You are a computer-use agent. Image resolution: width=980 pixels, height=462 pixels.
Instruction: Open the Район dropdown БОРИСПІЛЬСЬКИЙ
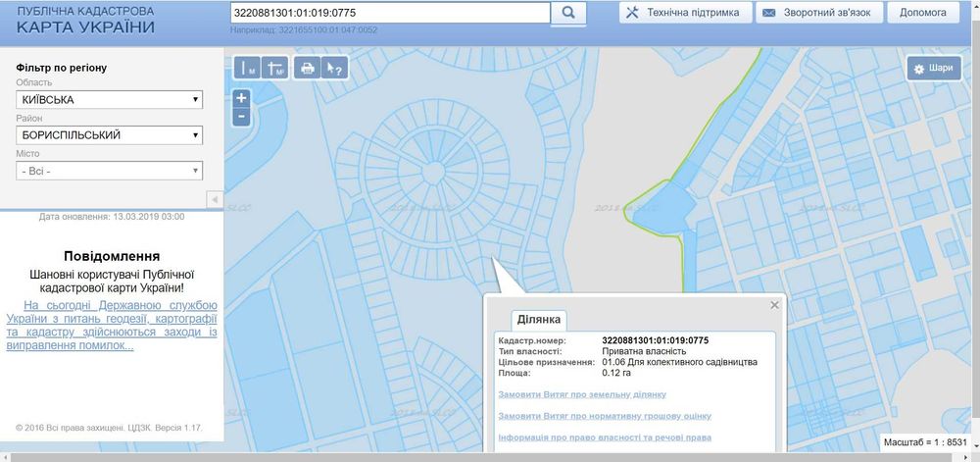[110, 135]
